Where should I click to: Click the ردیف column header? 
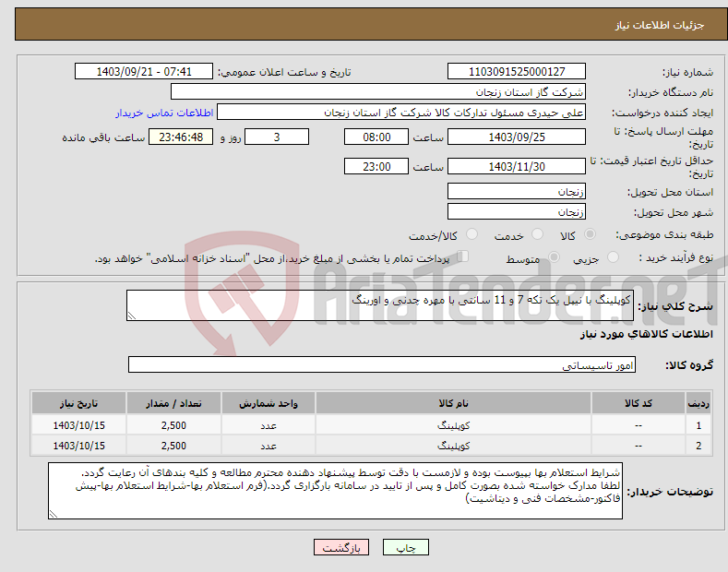click(x=698, y=403)
